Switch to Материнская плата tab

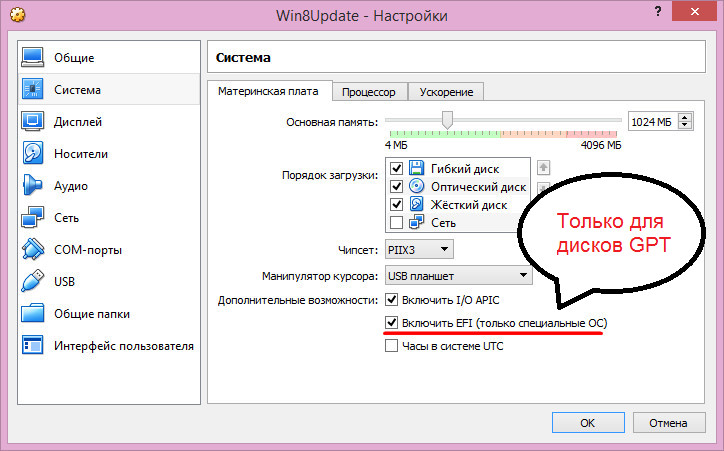(x=268, y=91)
